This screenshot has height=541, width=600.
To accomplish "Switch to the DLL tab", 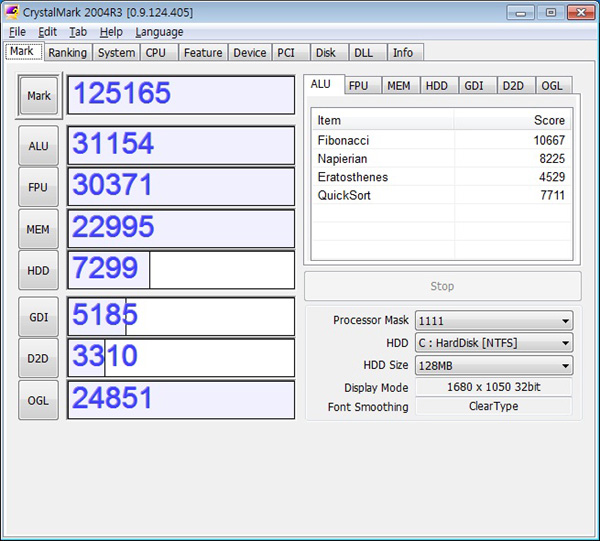I will 367,52.
